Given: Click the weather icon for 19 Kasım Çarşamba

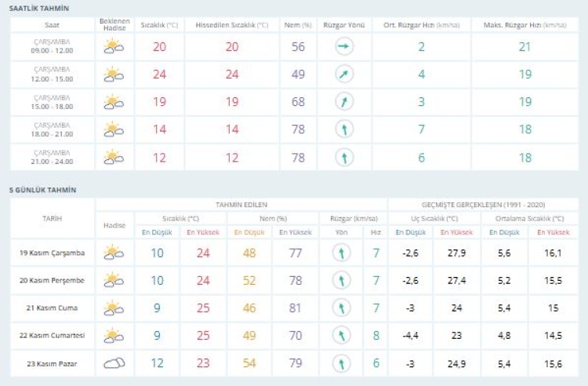Looking at the screenshot, I should coord(114,253).
